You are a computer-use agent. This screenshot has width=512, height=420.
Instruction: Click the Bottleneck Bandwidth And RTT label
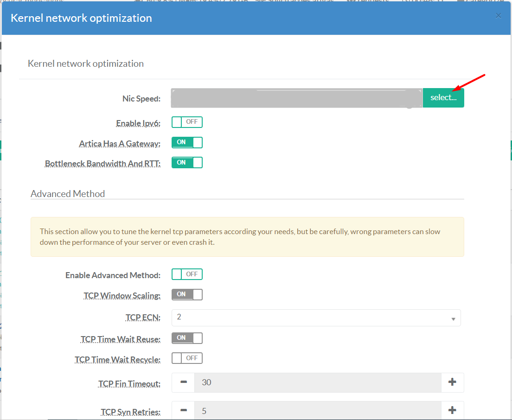point(102,164)
